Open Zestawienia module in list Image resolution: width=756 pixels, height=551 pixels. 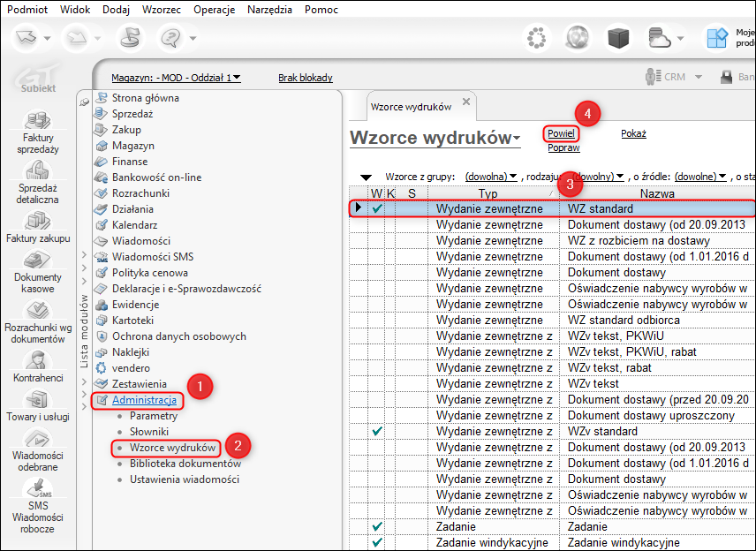(140, 384)
